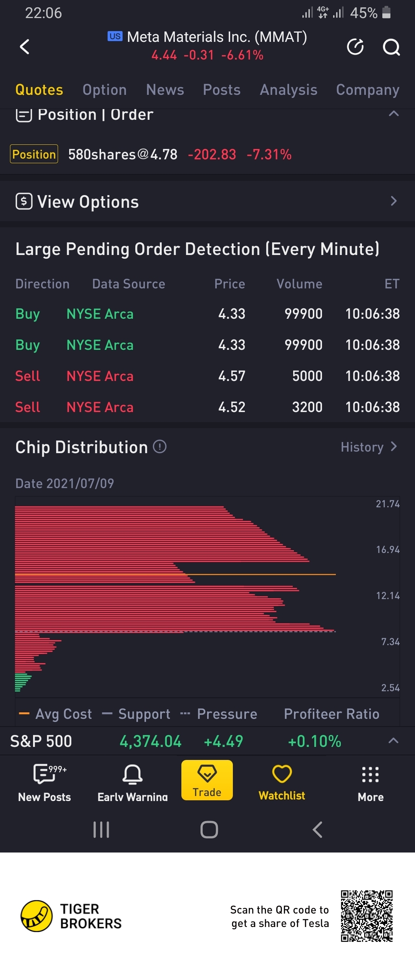Switch to the News tab
The image size is (415, 980).
coord(165,90)
